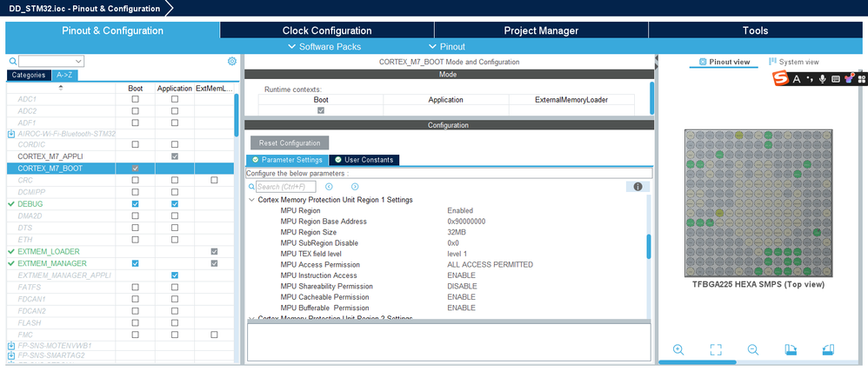Open the IME soft keyboard icon
868x371 pixels.
coord(836,80)
